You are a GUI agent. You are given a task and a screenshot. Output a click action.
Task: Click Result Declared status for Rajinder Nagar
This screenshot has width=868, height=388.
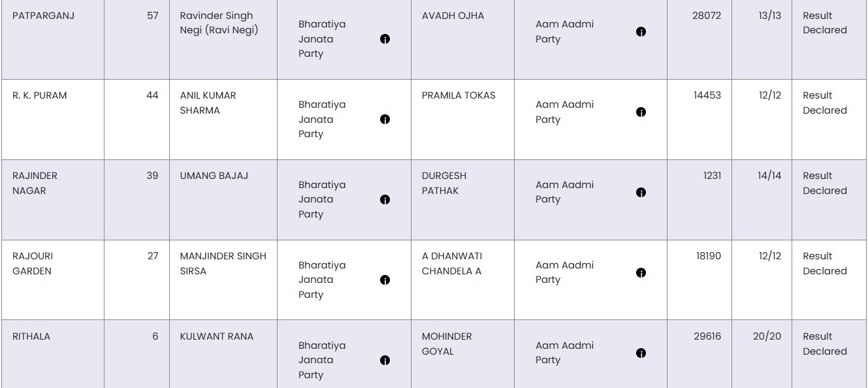(824, 184)
